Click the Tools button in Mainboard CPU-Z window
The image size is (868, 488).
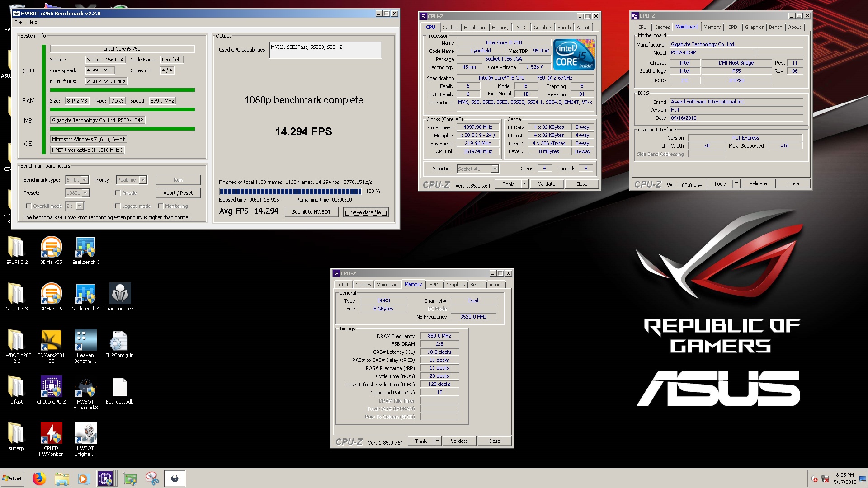pyautogui.click(x=720, y=183)
